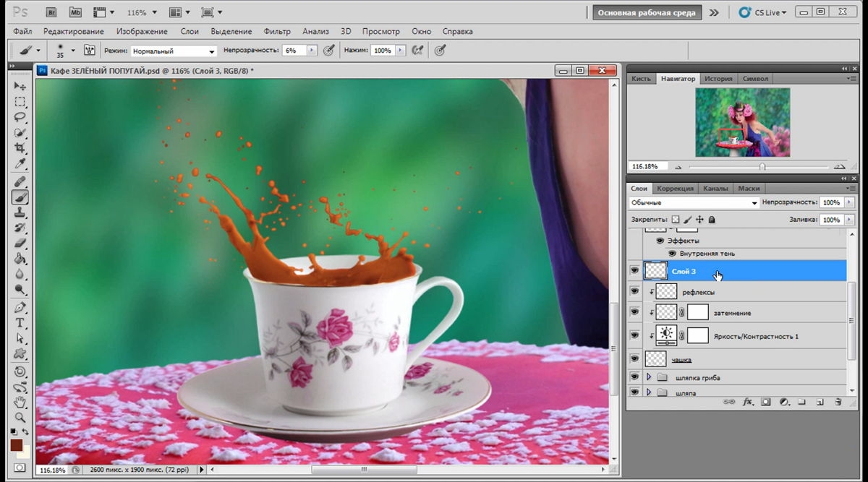
Task: Open the brush Режим Нормальный dropdown
Action: 174,51
